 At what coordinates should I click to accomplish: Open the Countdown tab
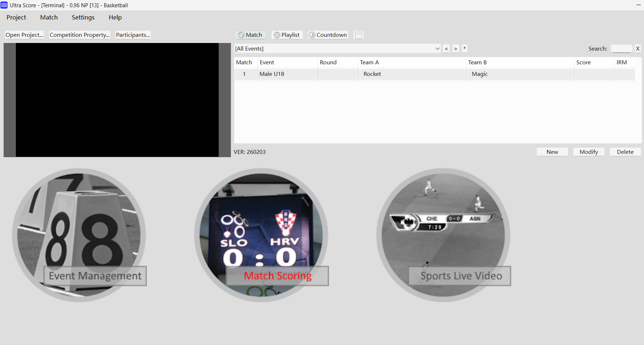(x=328, y=35)
